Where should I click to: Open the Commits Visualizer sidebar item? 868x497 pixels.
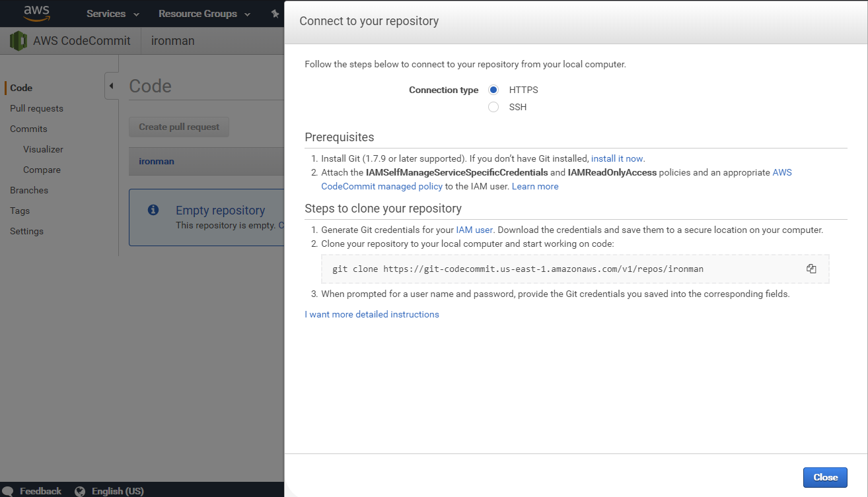click(43, 149)
